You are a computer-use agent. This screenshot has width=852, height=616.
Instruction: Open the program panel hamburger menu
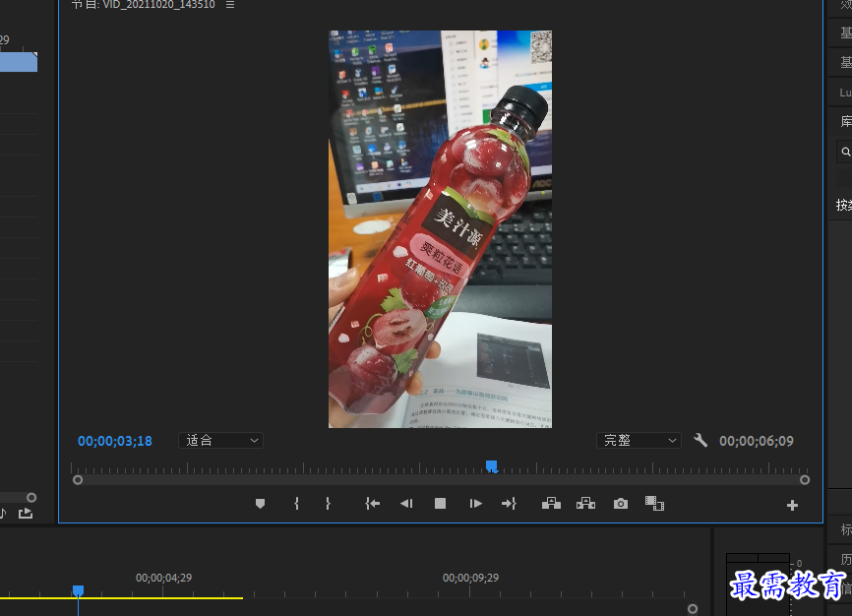[230, 4]
